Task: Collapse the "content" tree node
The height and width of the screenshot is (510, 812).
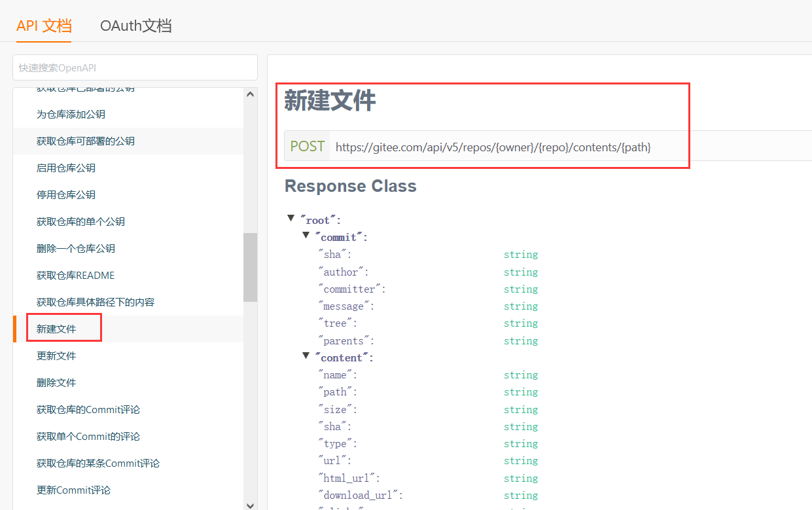Action: click(x=306, y=356)
